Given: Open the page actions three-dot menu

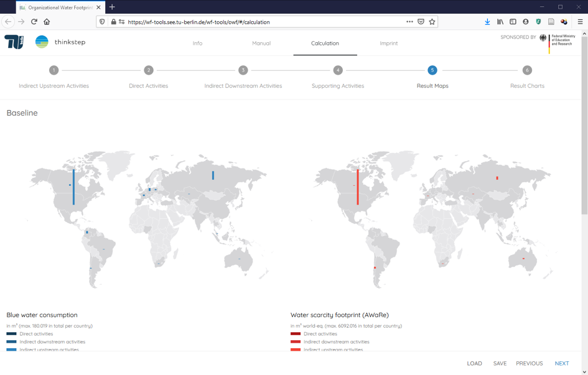Looking at the screenshot, I should tap(409, 22).
